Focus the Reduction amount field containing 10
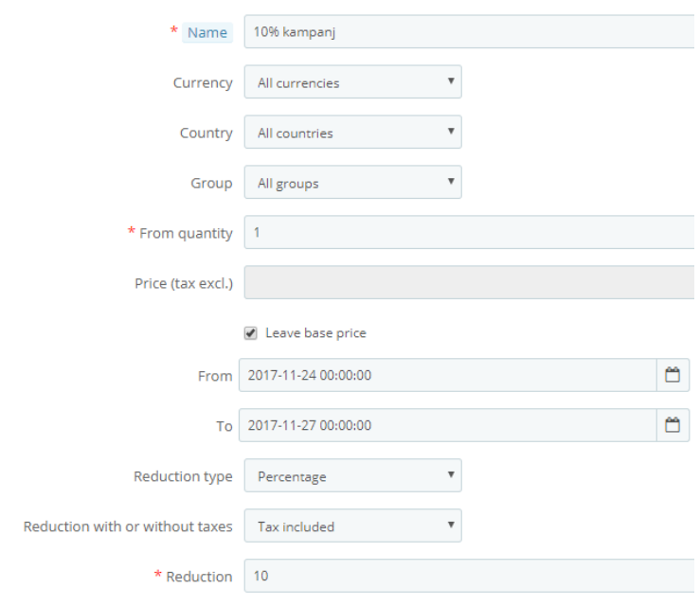This screenshot has width=700, height=606. [x=469, y=576]
